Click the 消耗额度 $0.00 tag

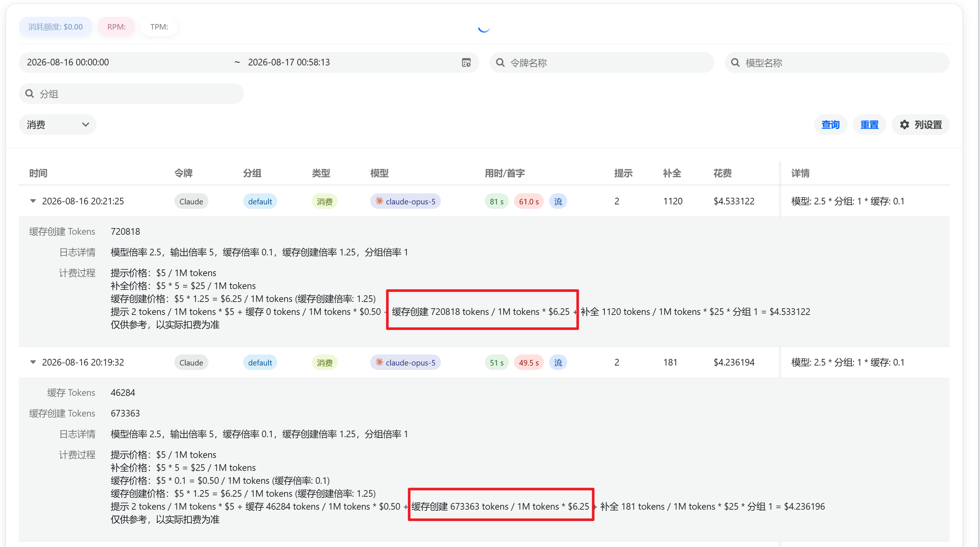point(55,27)
